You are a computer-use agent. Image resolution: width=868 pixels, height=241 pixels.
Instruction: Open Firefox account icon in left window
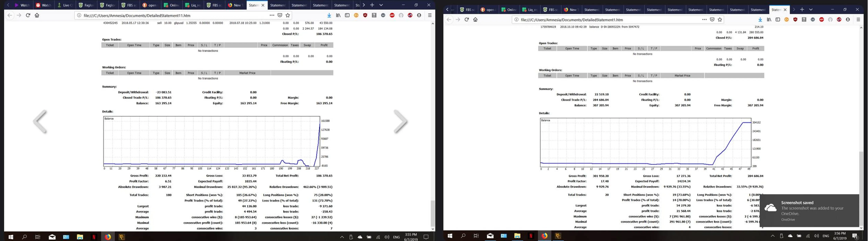pos(419,15)
